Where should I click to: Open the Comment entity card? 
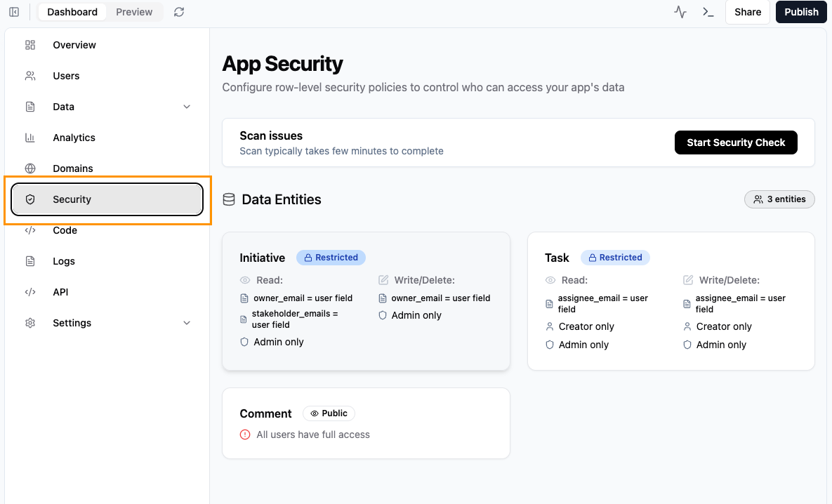click(x=366, y=423)
